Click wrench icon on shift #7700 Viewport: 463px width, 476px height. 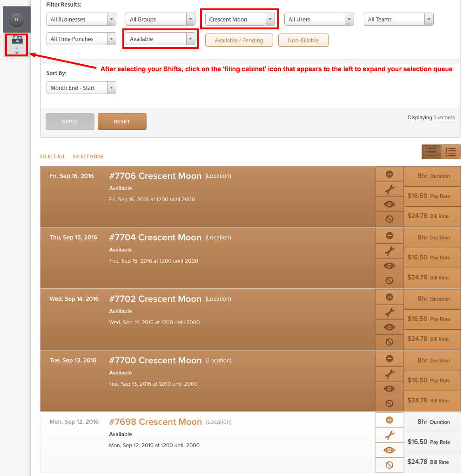tap(389, 374)
